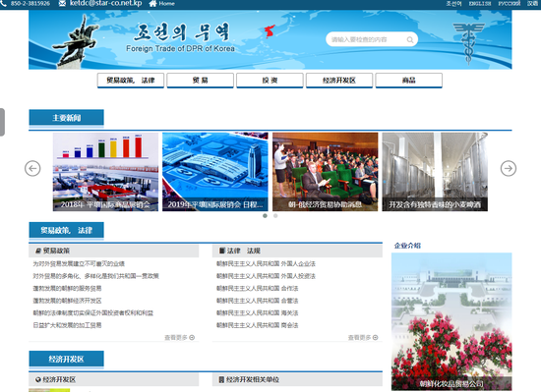Click the Home house icon
The height and width of the screenshot is (392, 541).
(152, 4)
